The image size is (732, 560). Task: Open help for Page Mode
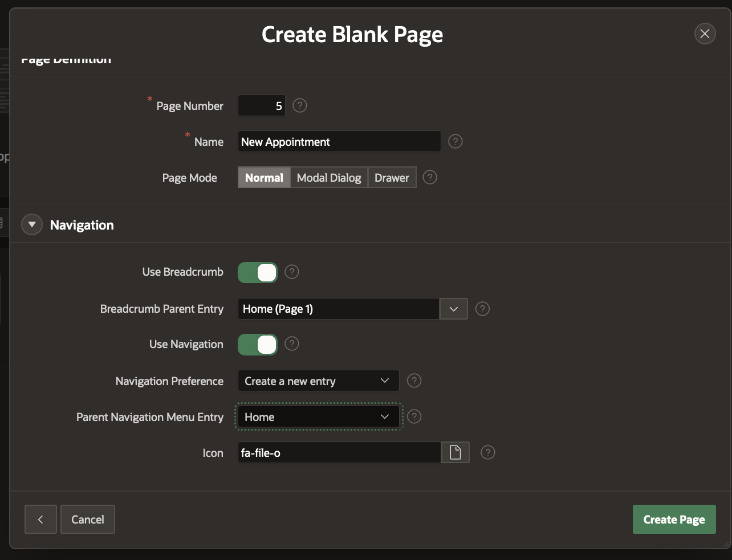coord(430,177)
